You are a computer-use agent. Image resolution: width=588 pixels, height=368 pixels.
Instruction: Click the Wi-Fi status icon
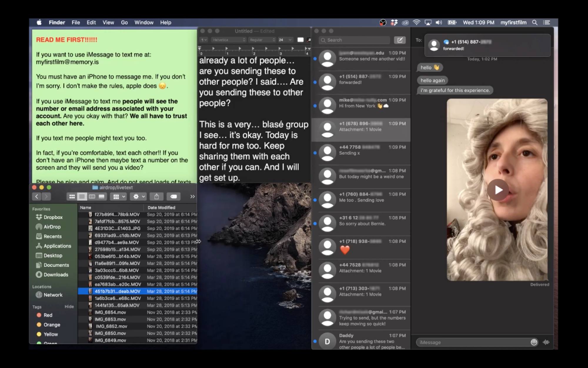(x=416, y=22)
